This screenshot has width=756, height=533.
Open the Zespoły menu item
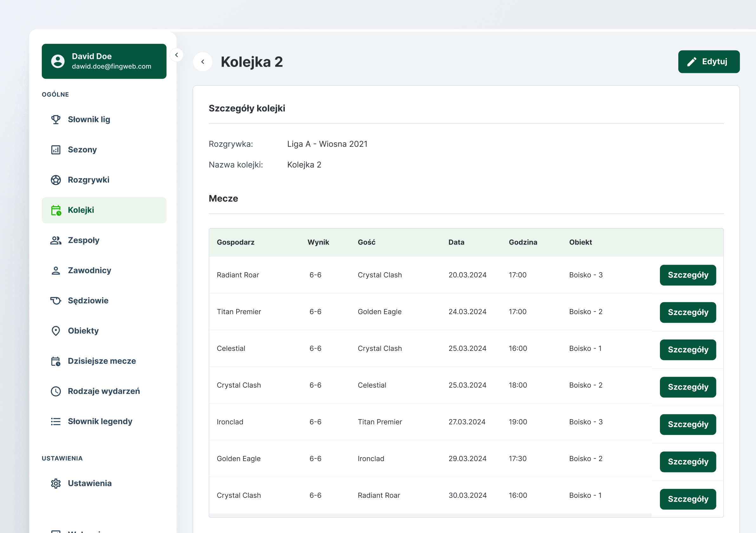[x=83, y=240]
